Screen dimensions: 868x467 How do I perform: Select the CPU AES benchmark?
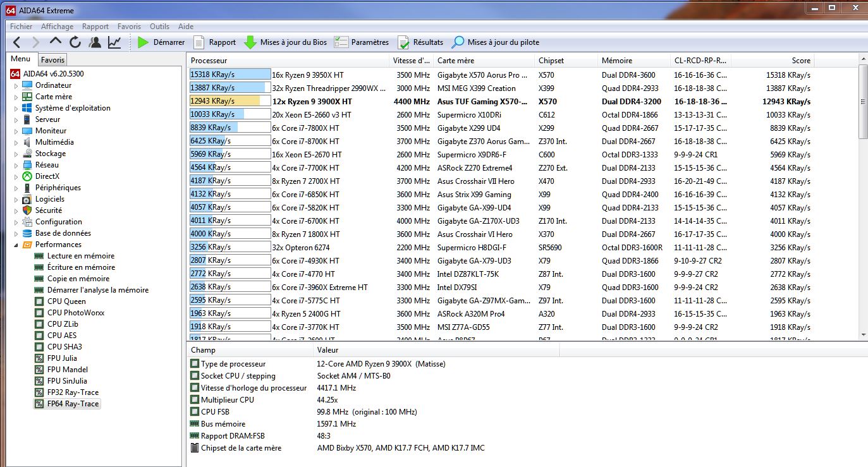tap(62, 336)
